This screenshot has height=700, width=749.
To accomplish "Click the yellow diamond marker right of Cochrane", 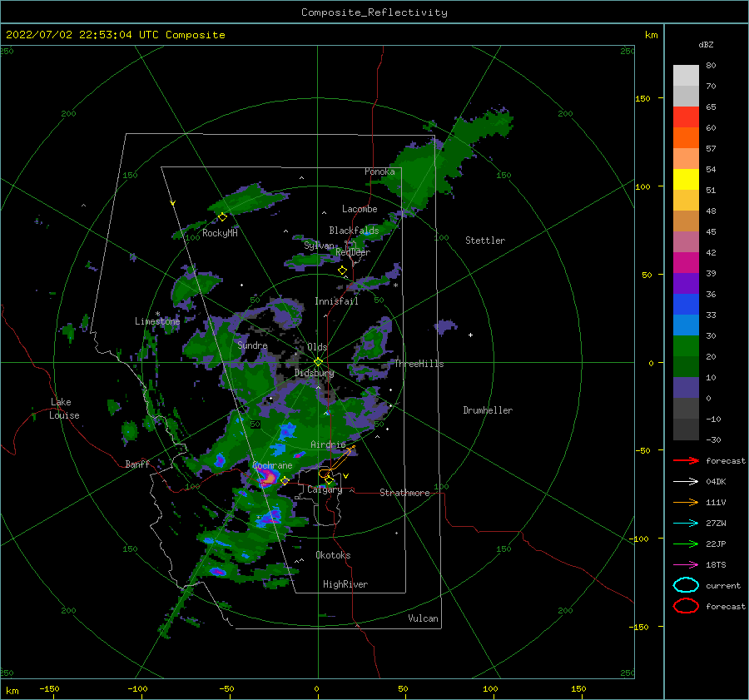I will 285,481.
